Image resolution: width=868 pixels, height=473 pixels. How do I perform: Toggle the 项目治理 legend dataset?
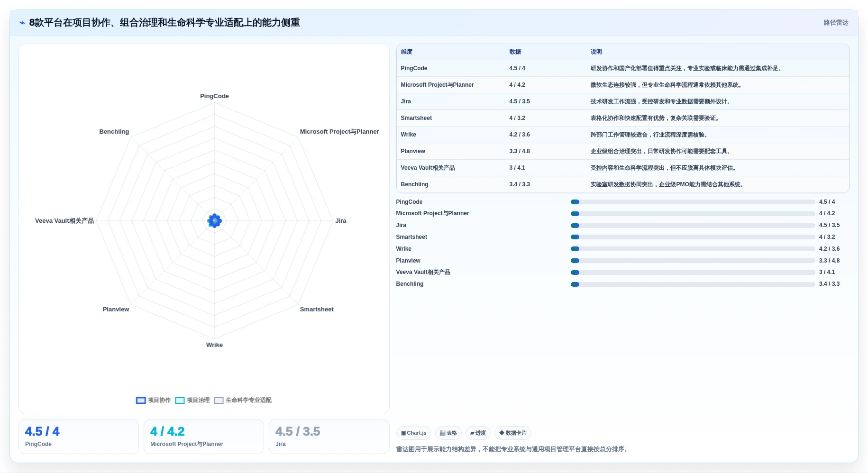192,400
